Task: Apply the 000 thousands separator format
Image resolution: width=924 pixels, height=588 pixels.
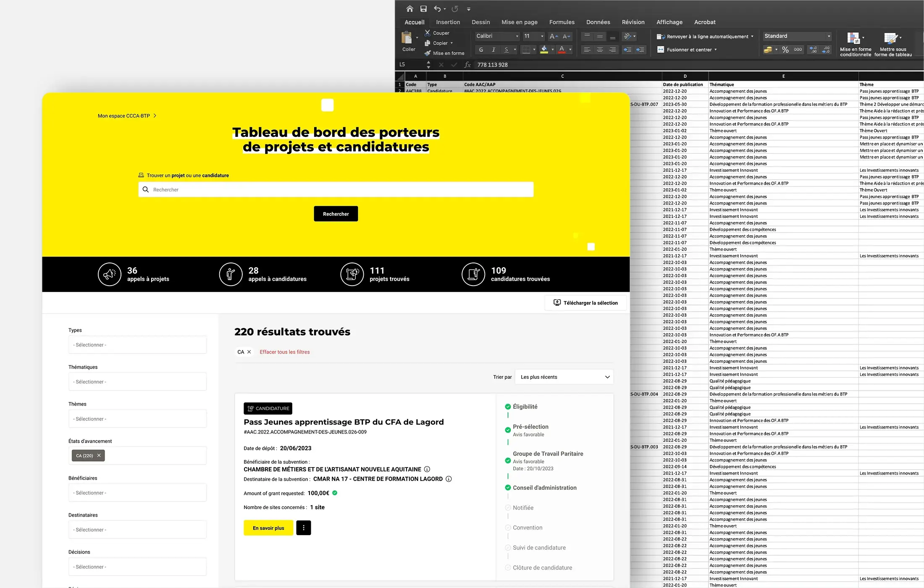Action: coord(798,50)
